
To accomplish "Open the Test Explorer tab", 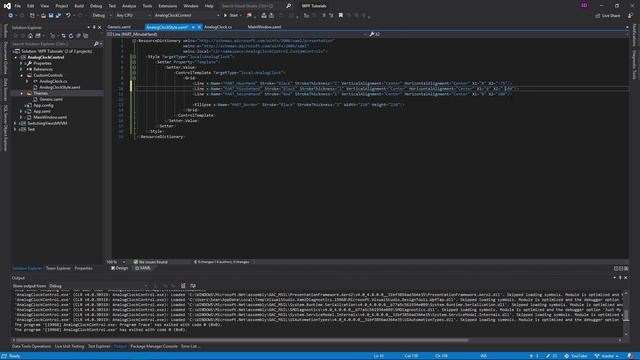I will tap(99, 346).
